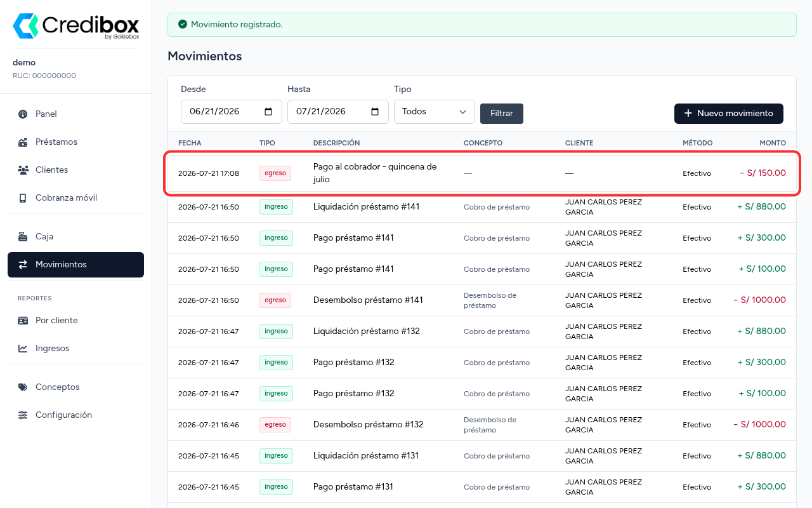Click the plus icon on Nuevo movimiento

pyautogui.click(x=688, y=114)
